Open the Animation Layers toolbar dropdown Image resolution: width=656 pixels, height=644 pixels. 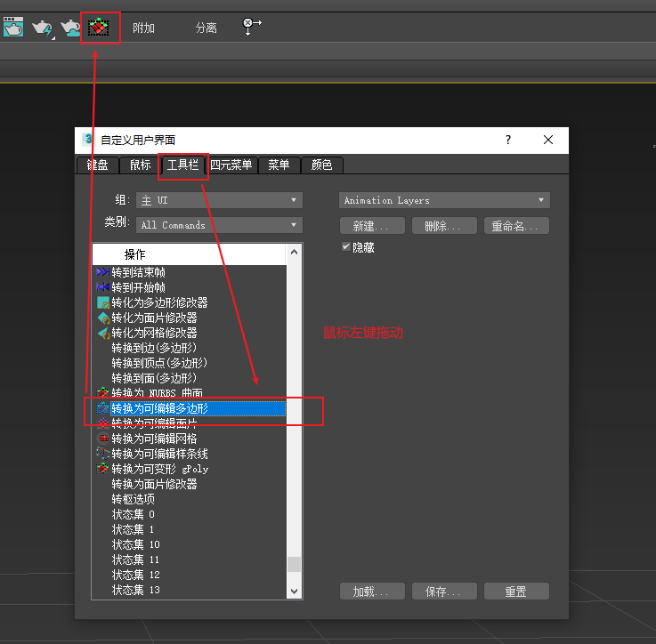pyautogui.click(x=444, y=200)
